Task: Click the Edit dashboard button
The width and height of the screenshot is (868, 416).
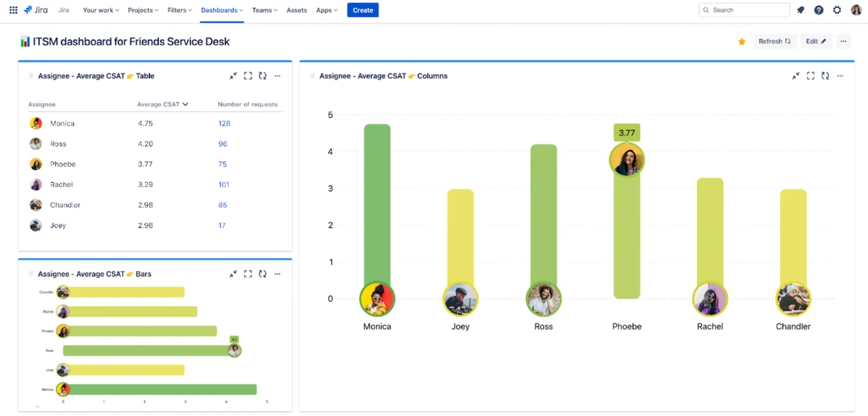Action: pos(815,42)
